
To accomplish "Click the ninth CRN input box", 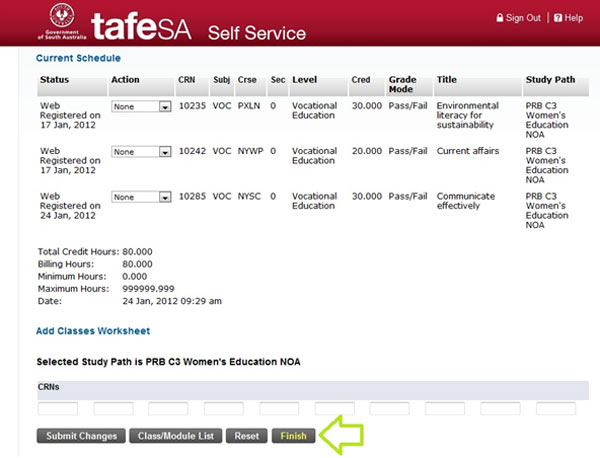I will tap(501, 409).
